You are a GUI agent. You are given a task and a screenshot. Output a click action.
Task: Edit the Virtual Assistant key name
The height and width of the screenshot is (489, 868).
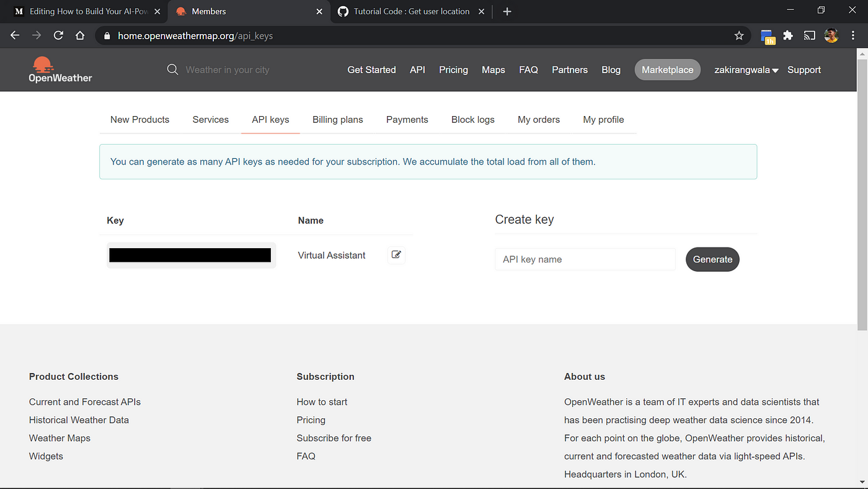(x=396, y=255)
